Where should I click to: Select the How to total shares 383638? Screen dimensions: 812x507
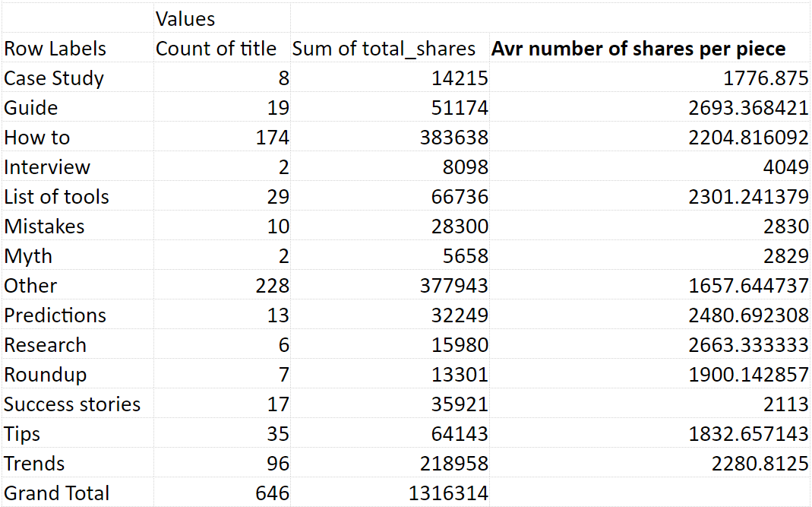coord(390,138)
